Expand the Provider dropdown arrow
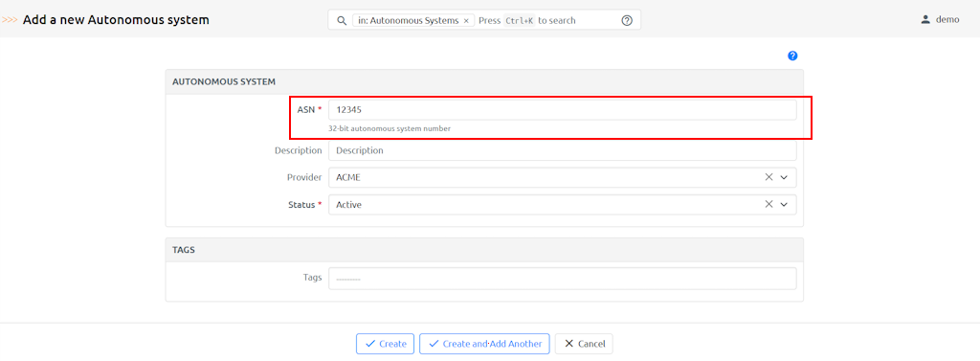This screenshot has width=980, height=361. (x=784, y=178)
